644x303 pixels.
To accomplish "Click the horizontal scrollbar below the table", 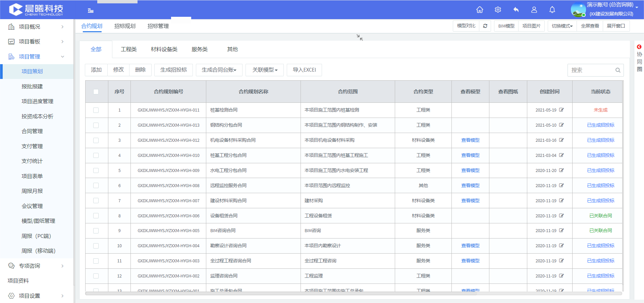I will pyautogui.click(x=354, y=294).
